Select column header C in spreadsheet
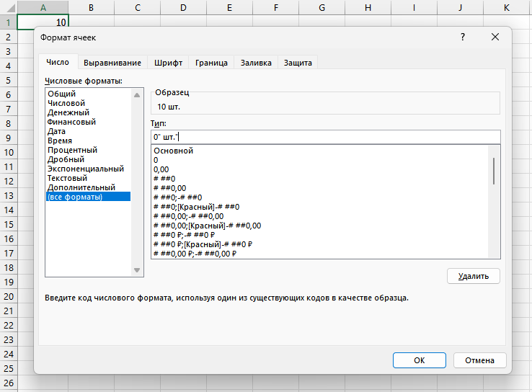The width and height of the screenshot is (532, 392). click(x=137, y=7)
